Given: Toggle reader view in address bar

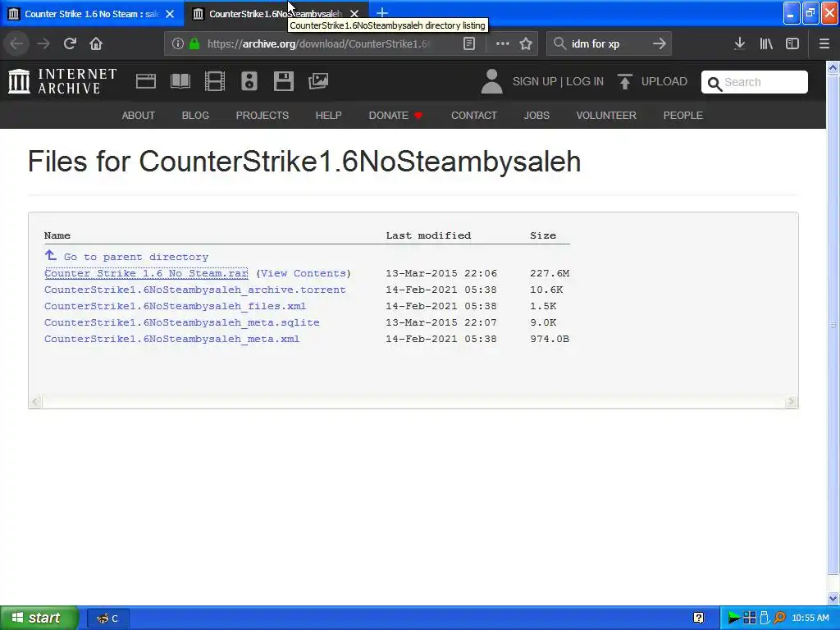Looking at the screenshot, I should [x=469, y=44].
